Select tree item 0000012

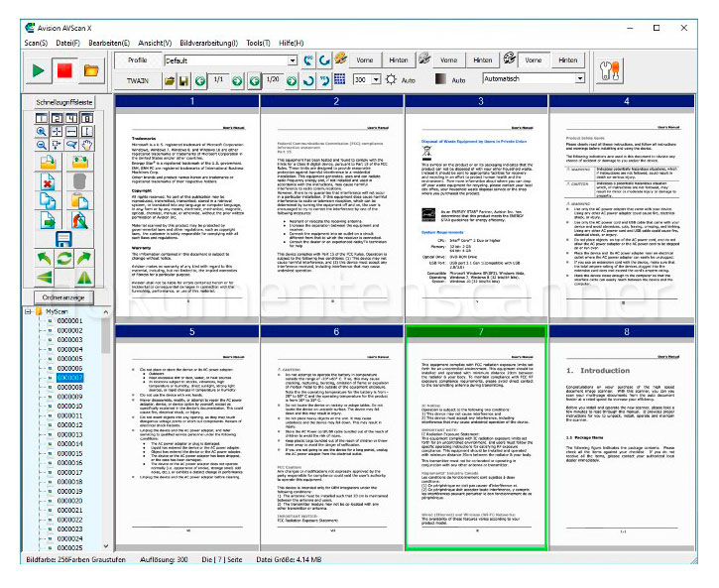[x=69, y=425]
